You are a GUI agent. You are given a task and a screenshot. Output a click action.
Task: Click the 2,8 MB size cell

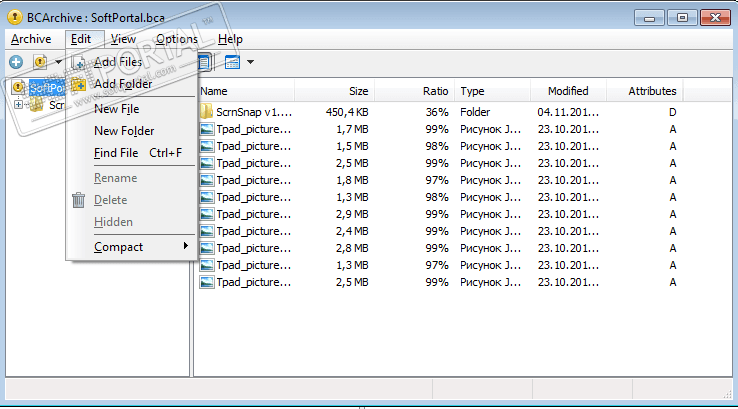pyautogui.click(x=352, y=248)
